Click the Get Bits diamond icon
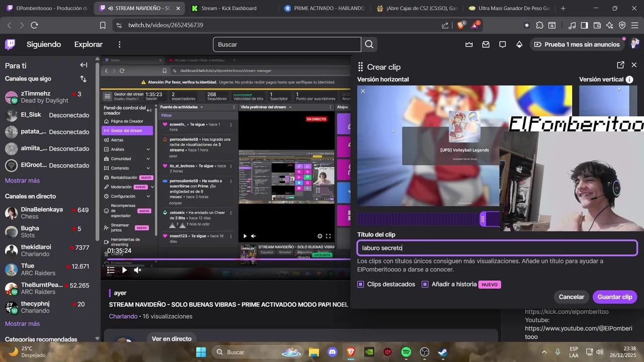The width and height of the screenshot is (644, 362). click(519, 44)
